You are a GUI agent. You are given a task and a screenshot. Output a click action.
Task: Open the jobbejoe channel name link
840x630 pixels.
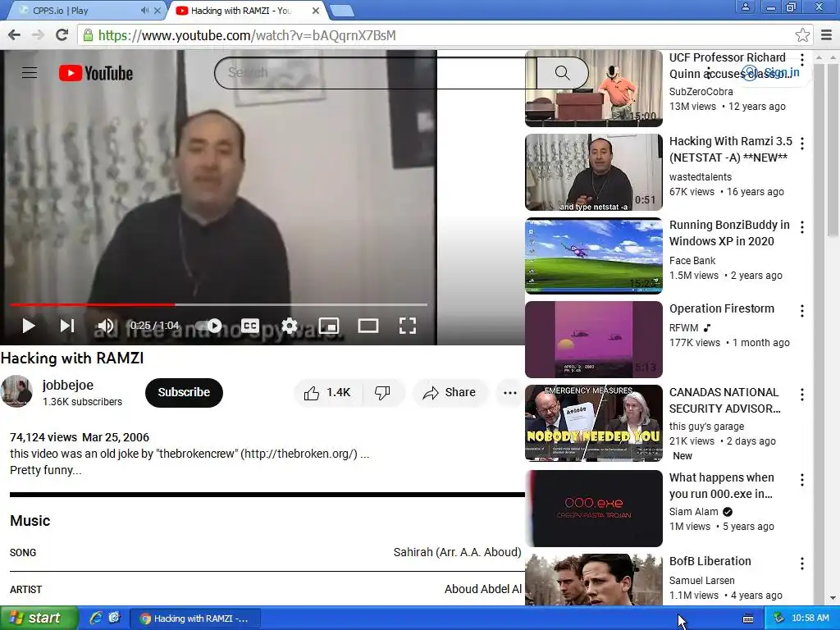[x=68, y=386]
